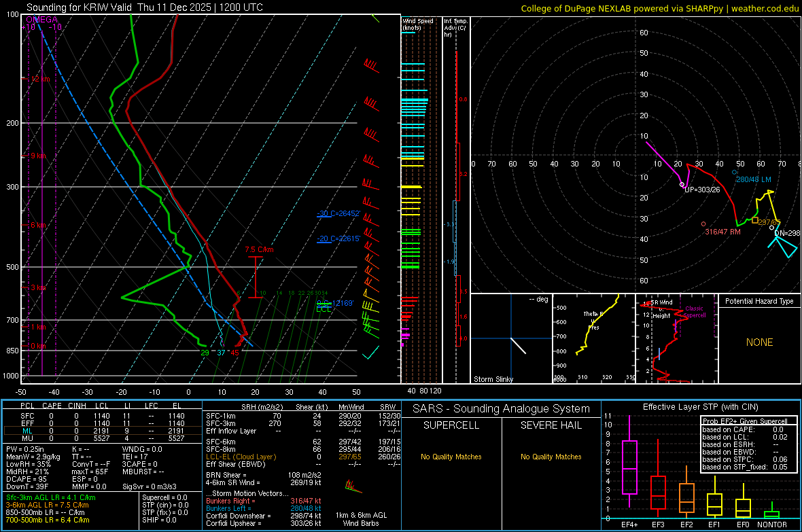
Task: Click the TEI = 17 value
Action: (135, 457)
